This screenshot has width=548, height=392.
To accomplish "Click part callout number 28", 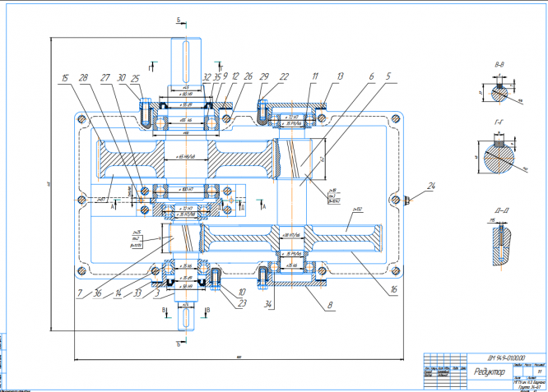I will [x=84, y=78].
